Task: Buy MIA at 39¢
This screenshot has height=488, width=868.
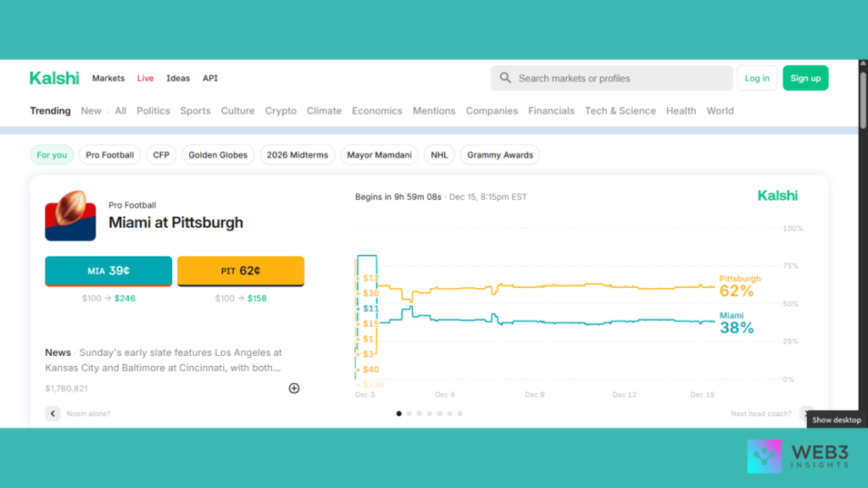Action: click(x=108, y=271)
